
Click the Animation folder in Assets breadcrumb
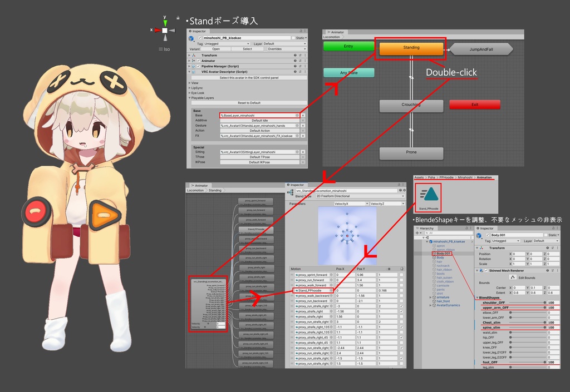pos(484,177)
